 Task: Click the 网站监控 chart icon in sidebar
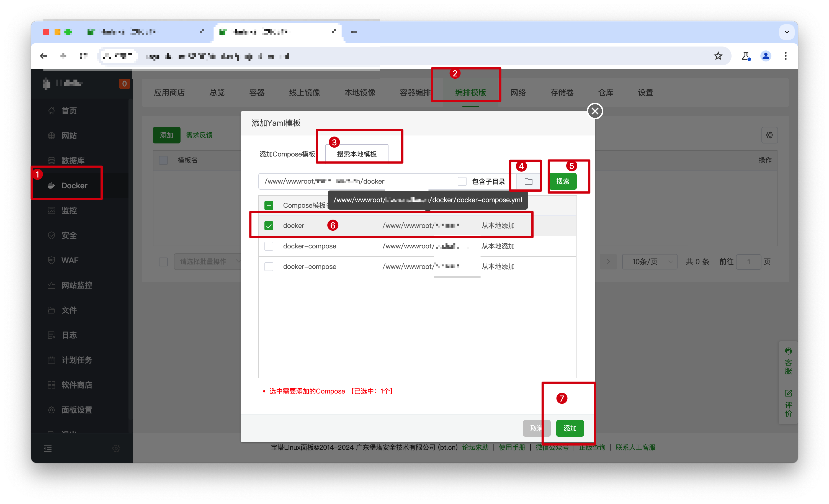(51, 285)
